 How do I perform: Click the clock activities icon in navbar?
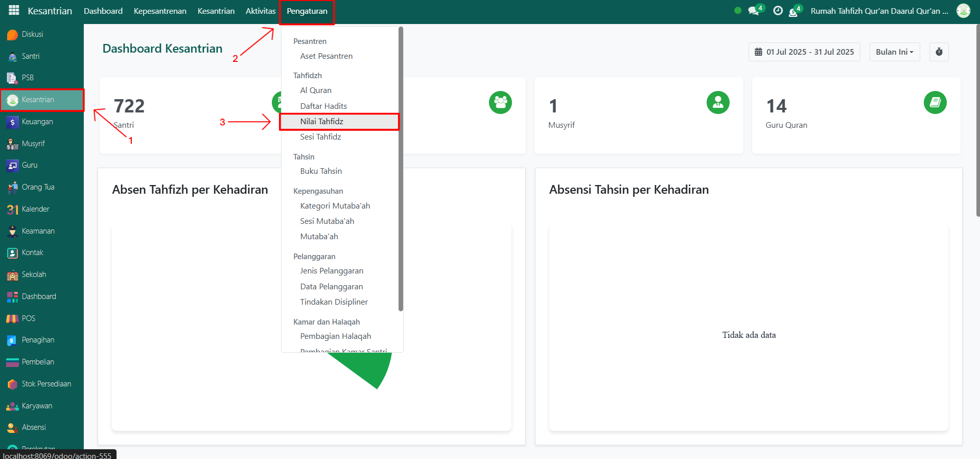point(778,11)
